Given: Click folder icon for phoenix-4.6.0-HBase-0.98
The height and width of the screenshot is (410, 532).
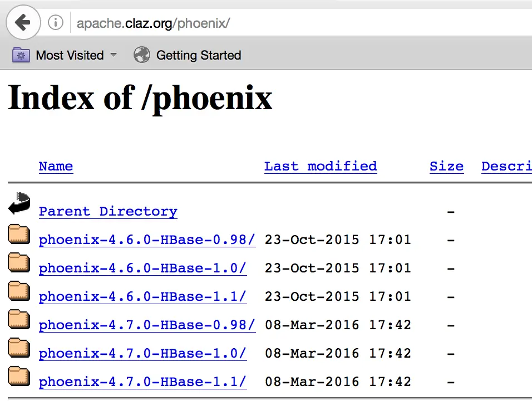Looking at the screenshot, I should tap(19, 234).
